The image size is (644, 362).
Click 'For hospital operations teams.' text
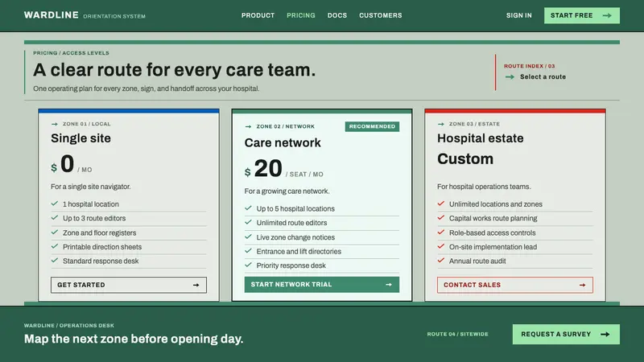click(484, 187)
